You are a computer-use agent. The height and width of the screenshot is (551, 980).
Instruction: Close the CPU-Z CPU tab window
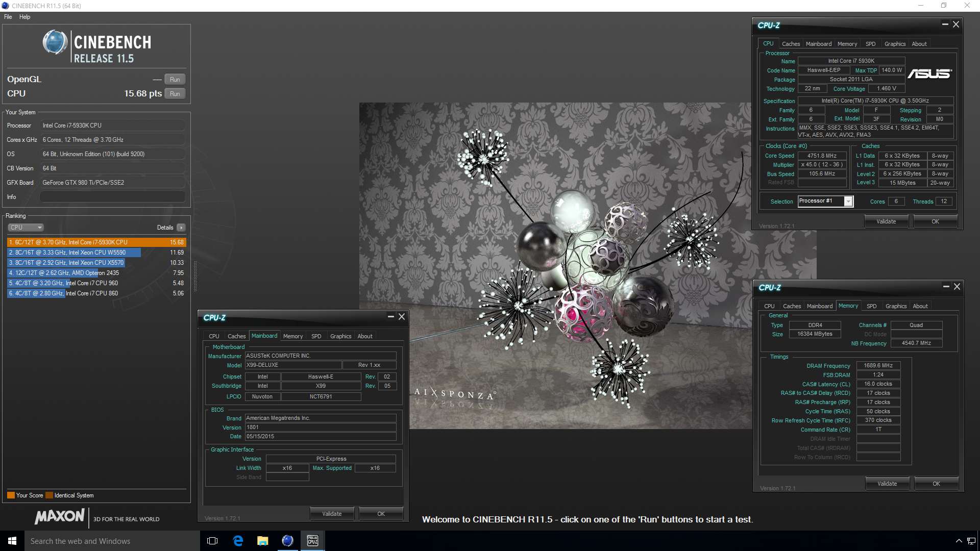click(956, 24)
